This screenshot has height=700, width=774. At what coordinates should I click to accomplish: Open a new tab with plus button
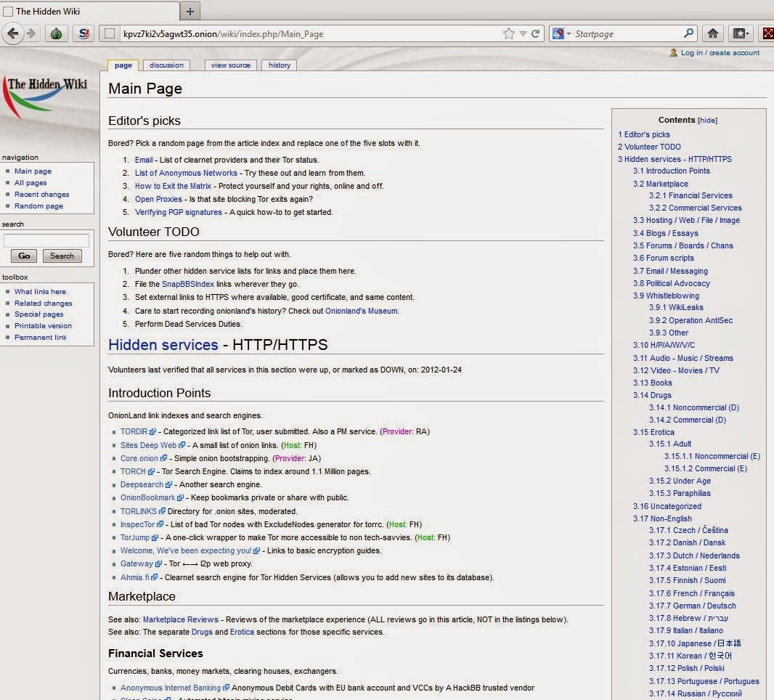(190, 11)
